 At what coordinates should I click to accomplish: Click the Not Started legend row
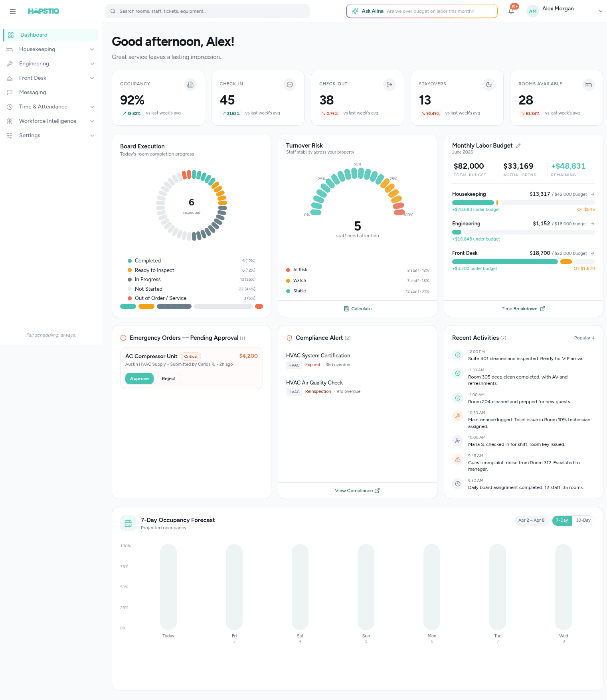(x=192, y=289)
